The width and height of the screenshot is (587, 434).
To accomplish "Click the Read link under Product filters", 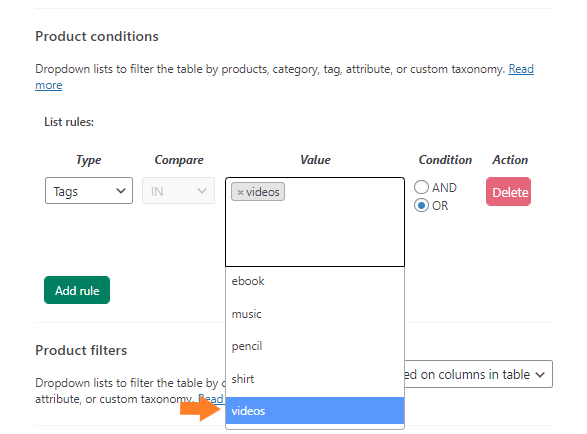I will 210,398.
